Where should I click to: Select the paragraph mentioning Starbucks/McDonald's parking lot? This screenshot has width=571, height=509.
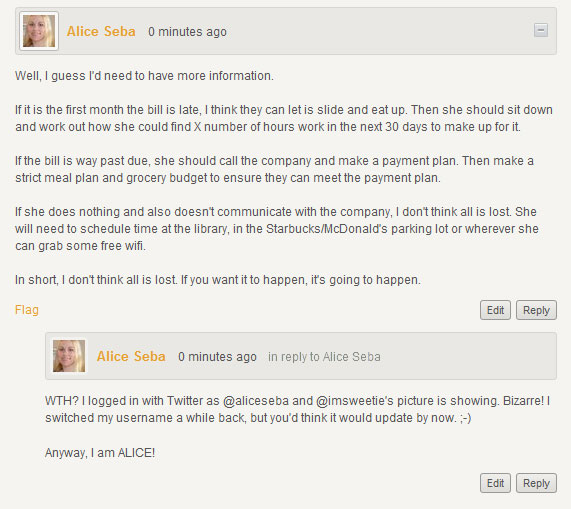277,229
